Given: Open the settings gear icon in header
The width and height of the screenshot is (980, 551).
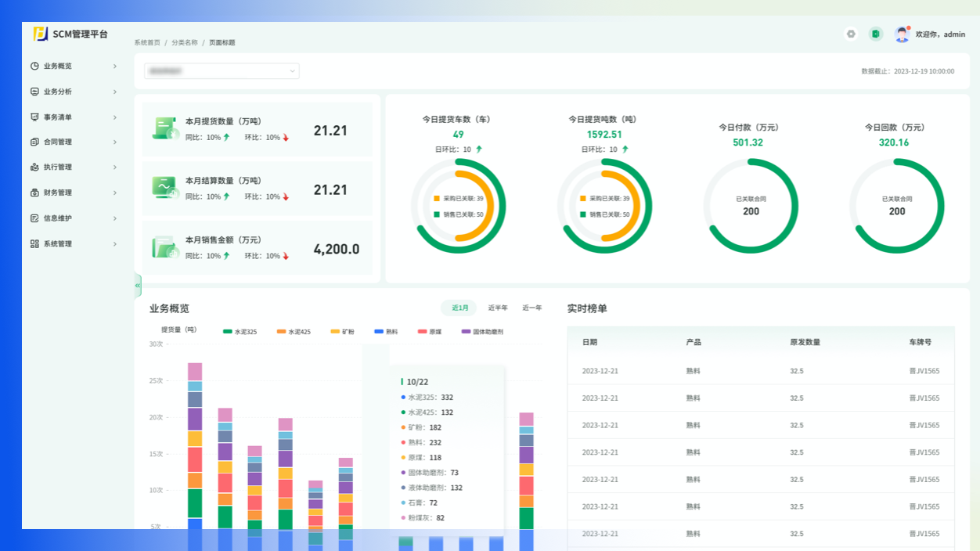Looking at the screenshot, I should tap(851, 34).
